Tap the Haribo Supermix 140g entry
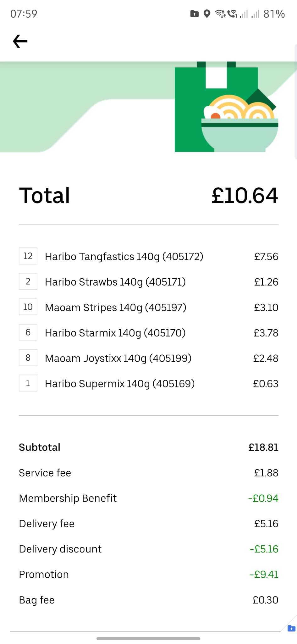 pyautogui.click(x=120, y=384)
